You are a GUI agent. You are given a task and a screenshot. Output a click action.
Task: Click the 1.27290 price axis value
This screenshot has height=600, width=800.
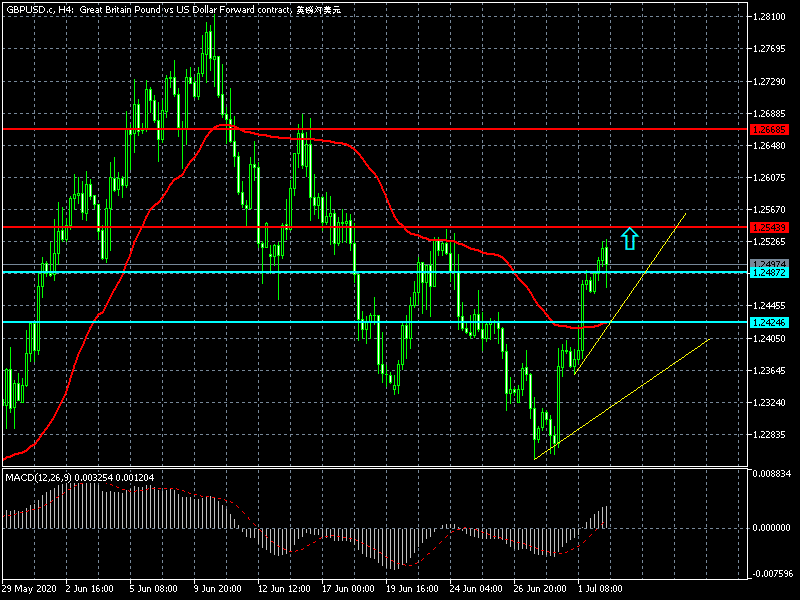tap(769, 82)
